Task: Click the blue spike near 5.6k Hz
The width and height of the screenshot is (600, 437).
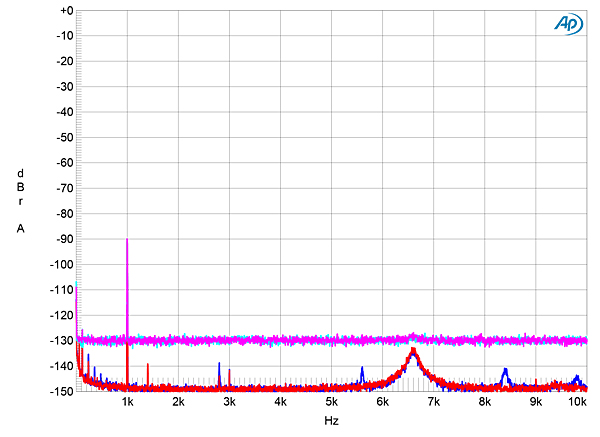Action: click(x=362, y=369)
